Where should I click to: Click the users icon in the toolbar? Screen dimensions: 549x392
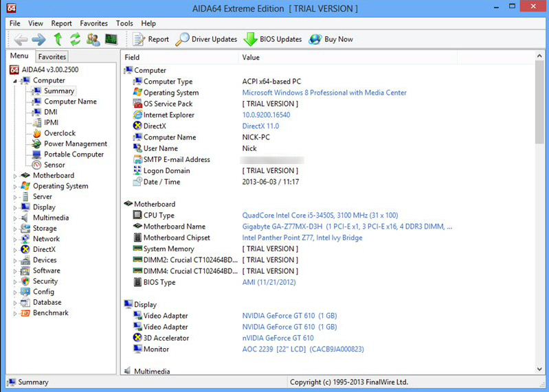93,40
